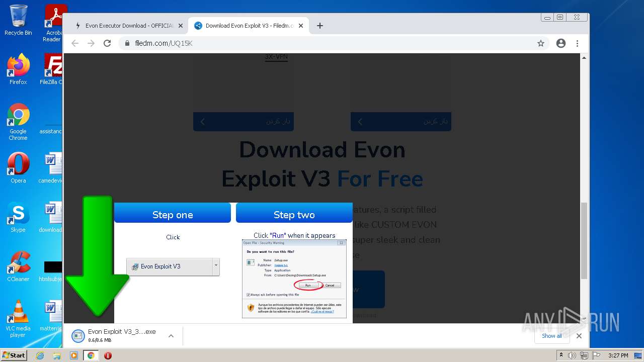644x362 pixels.
Task: Show hidden system tray icons
Action: coord(561,355)
